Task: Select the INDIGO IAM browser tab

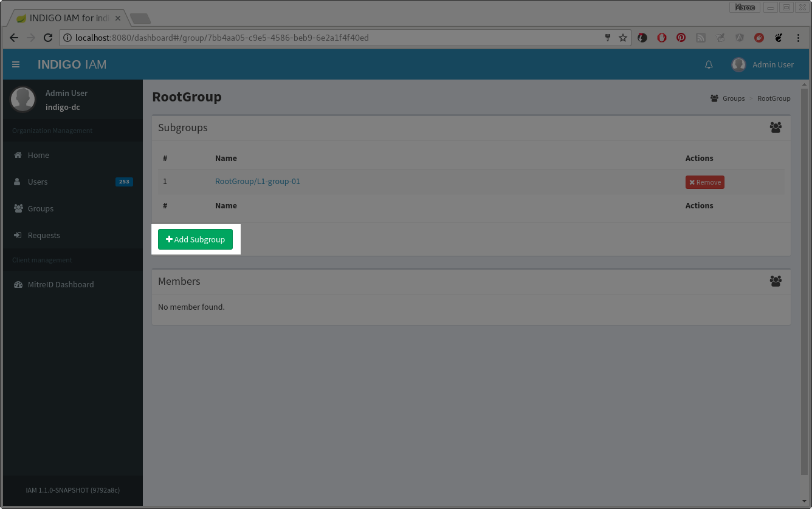Action: (x=67, y=18)
